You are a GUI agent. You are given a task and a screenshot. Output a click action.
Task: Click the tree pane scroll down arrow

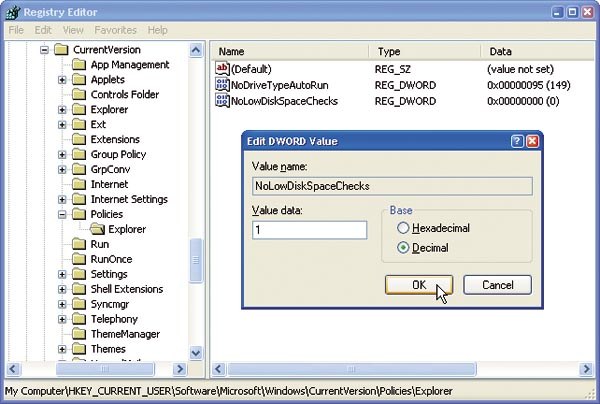[x=196, y=353]
